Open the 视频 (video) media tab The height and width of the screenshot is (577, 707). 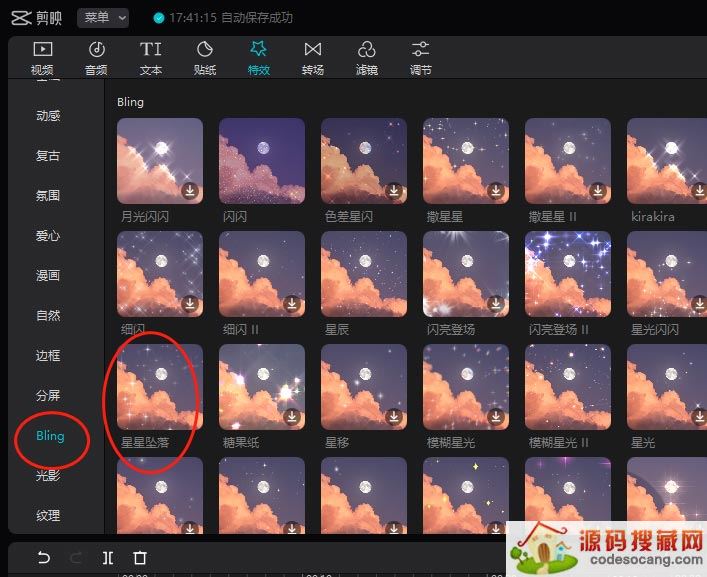(x=42, y=58)
